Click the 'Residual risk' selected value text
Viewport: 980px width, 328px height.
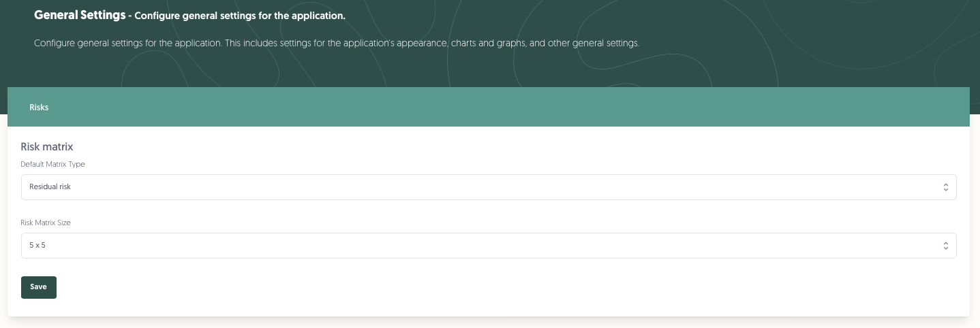tap(50, 187)
